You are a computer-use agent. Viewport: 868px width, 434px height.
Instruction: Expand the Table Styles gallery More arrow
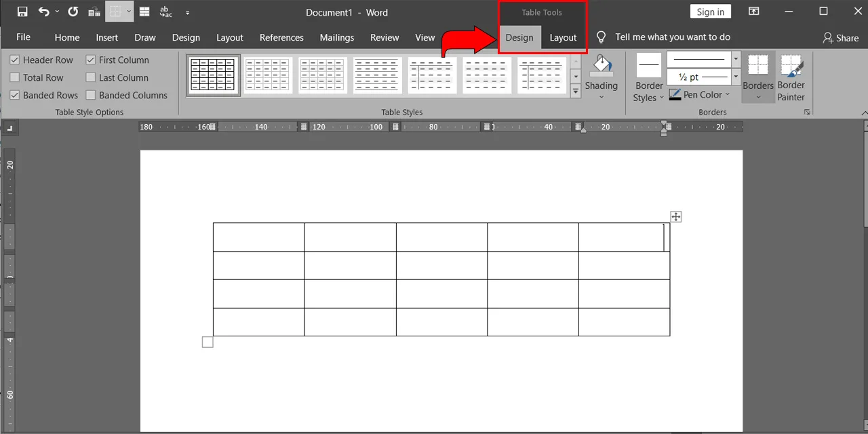point(576,92)
